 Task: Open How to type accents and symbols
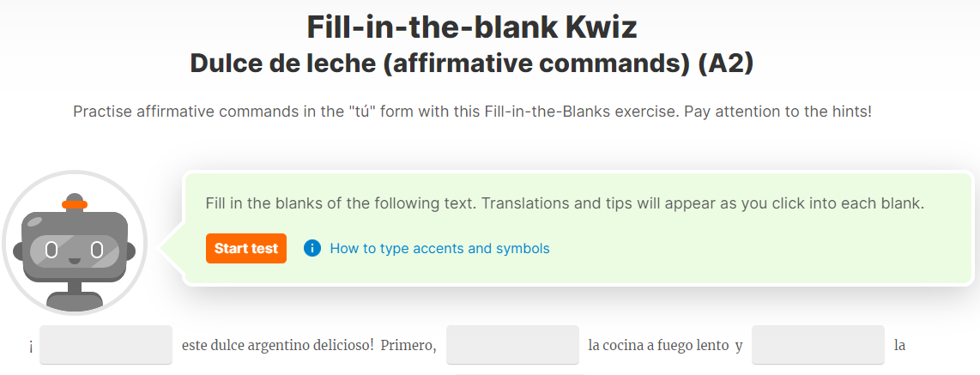click(x=439, y=248)
